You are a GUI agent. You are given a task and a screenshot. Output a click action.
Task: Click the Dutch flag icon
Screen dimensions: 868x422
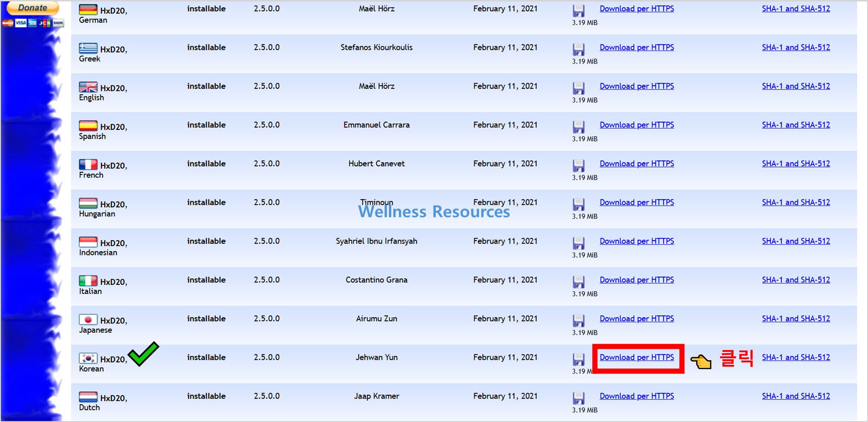pyautogui.click(x=88, y=396)
